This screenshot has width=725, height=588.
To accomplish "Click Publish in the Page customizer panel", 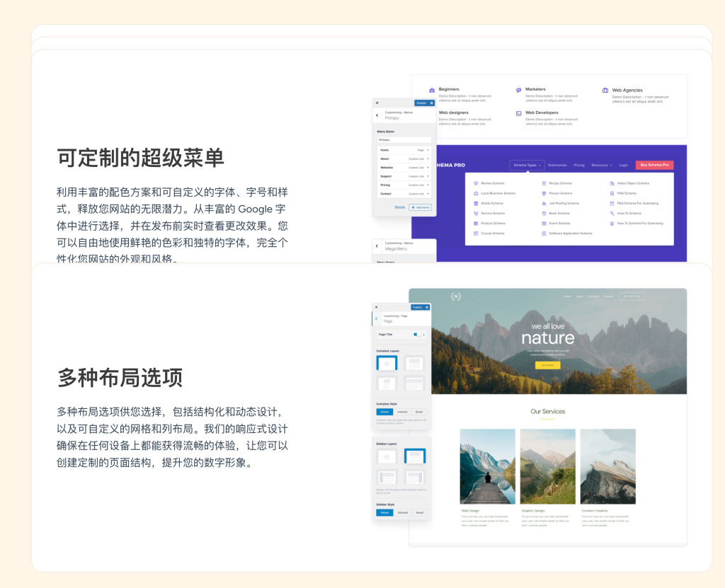I will click(x=417, y=307).
